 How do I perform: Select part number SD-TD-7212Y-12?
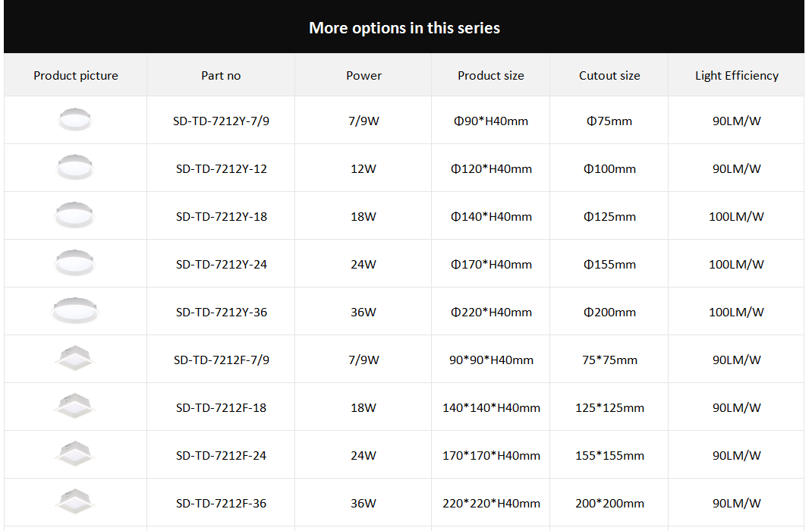[221, 169]
